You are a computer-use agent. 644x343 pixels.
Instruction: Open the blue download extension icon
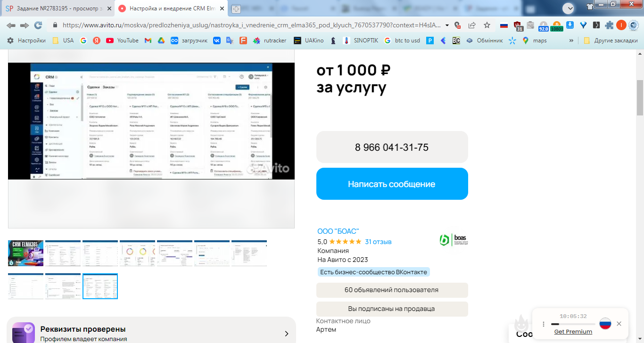(570, 25)
